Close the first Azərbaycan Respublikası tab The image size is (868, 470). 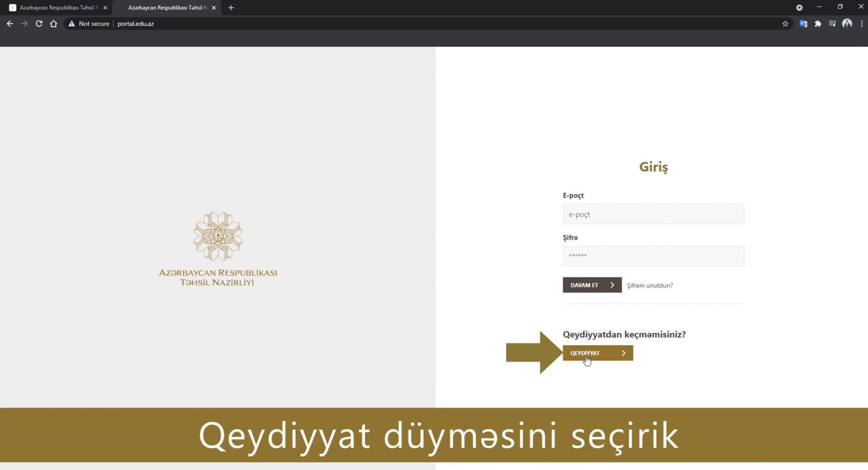(x=105, y=8)
